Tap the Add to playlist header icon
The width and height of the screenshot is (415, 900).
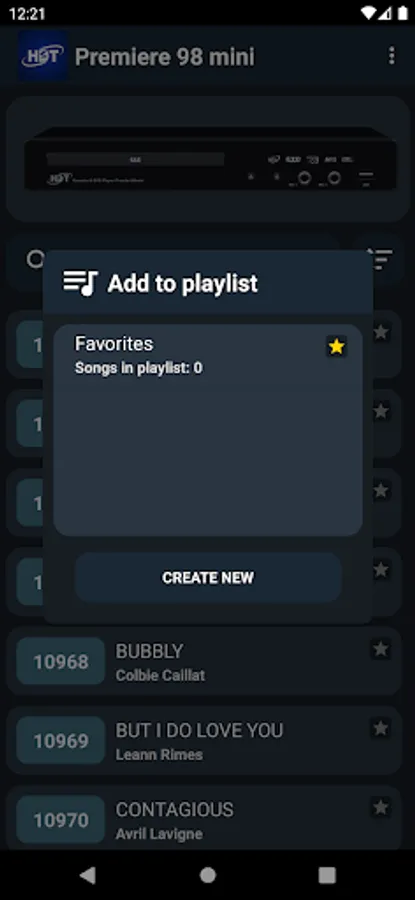pyautogui.click(x=80, y=283)
